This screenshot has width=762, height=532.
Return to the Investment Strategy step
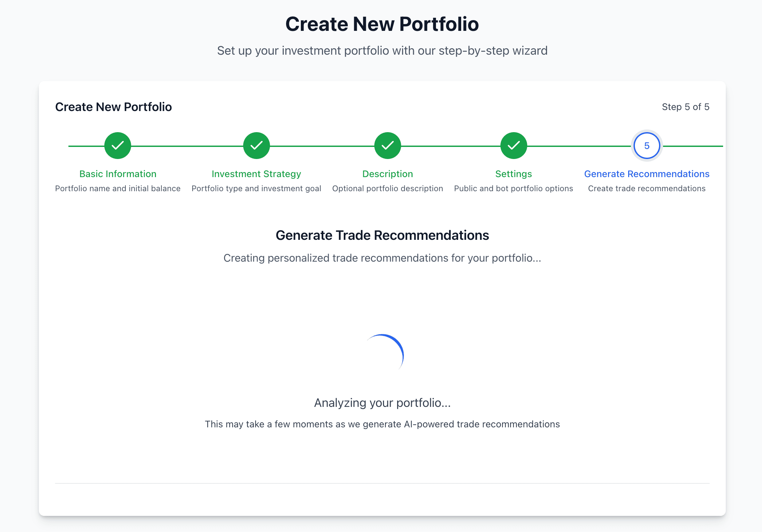[256, 174]
